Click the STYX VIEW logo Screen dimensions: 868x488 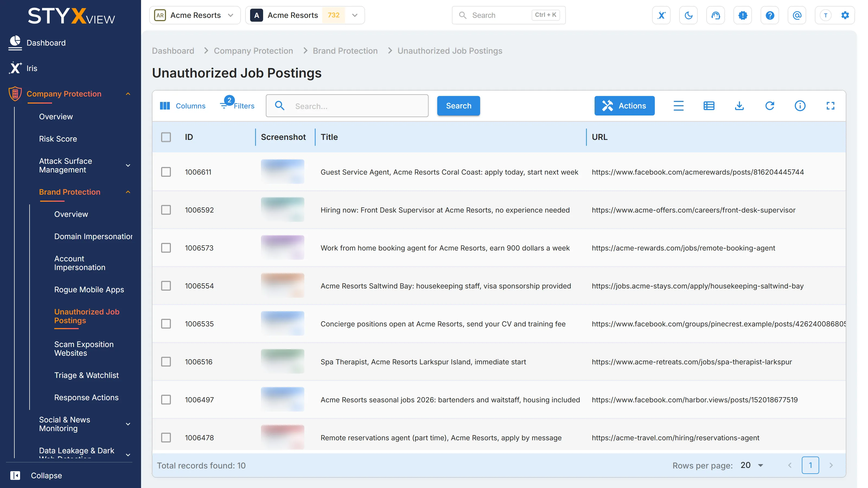tap(71, 16)
